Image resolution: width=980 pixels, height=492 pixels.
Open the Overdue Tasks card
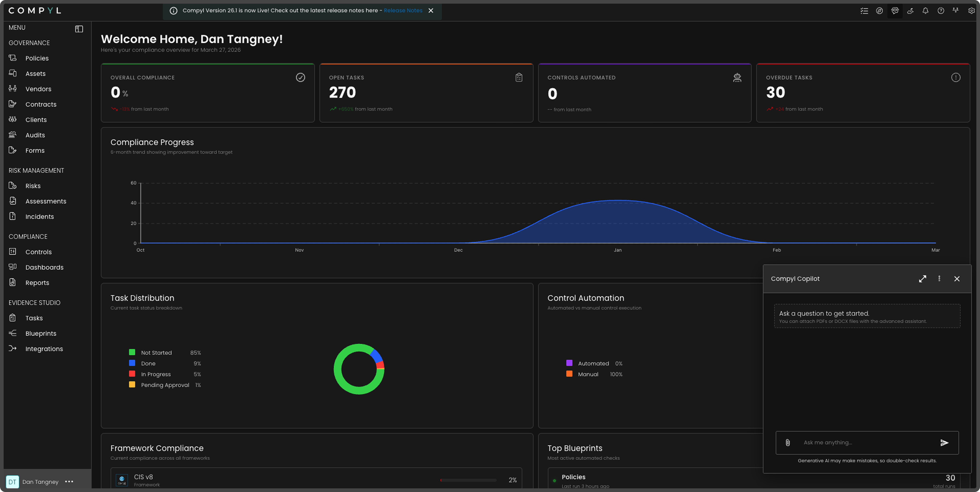coord(862,93)
